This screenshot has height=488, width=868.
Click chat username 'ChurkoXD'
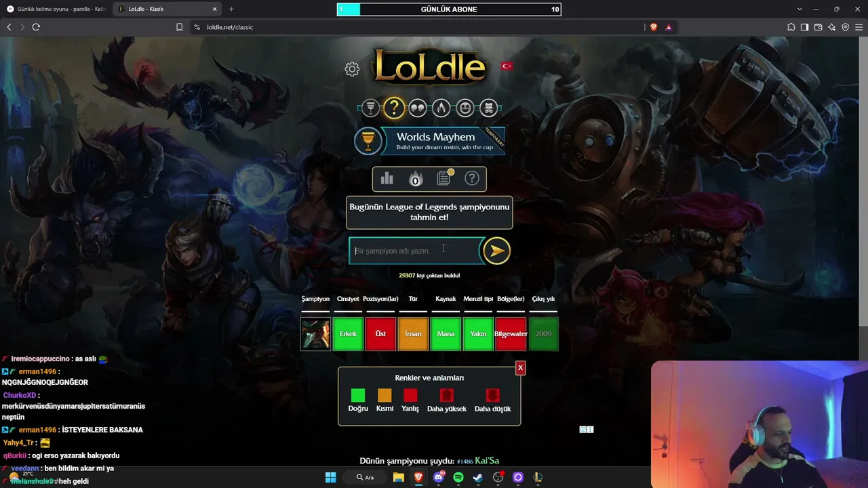(20, 395)
